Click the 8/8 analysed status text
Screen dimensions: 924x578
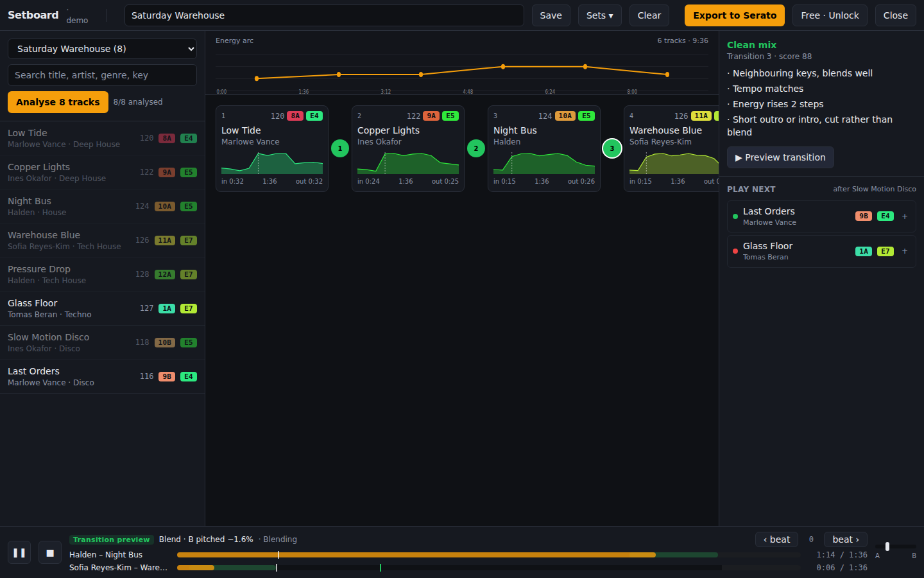[138, 102]
